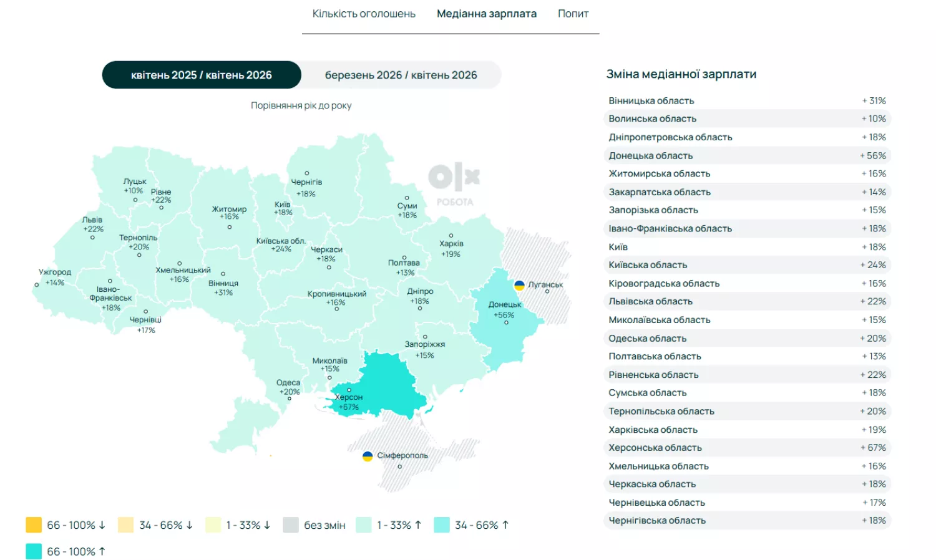Click the 34 - 66% decrease legend swatch
The image size is (936, 560).
[x=126, y=525]
